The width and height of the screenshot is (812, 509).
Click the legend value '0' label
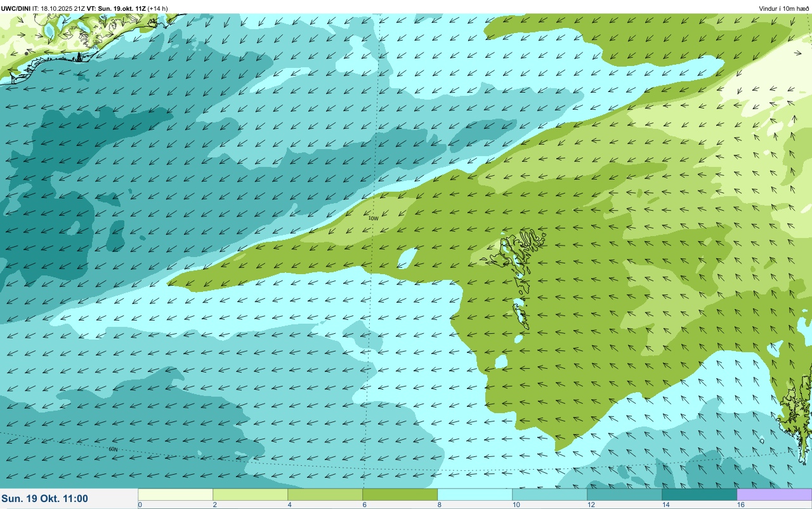140,505
